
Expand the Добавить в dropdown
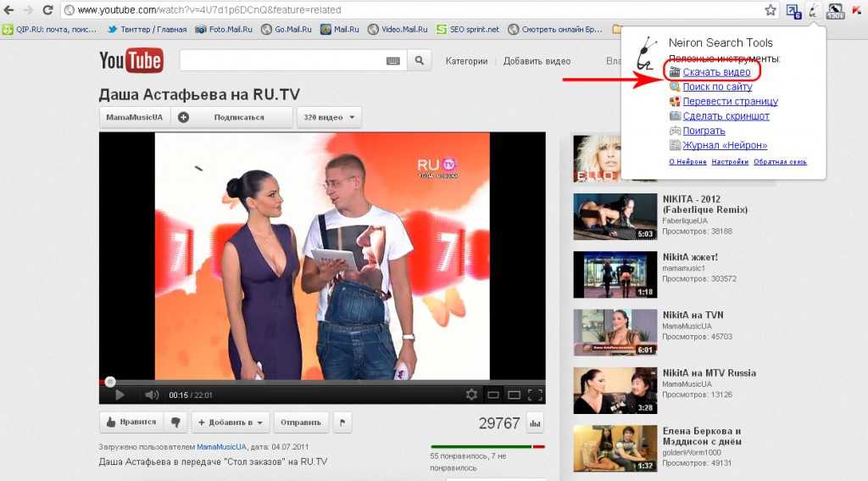click(x=231, y=422)
